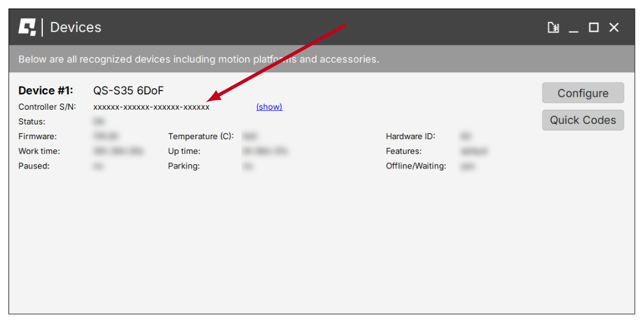Open the Quick Codes panel
This screenshot has height=323, width=644.
point(583,120)
